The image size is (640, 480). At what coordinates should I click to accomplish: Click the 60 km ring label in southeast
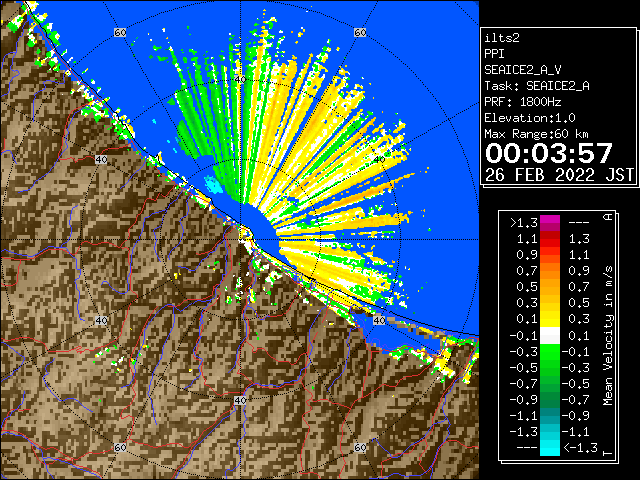360,447
